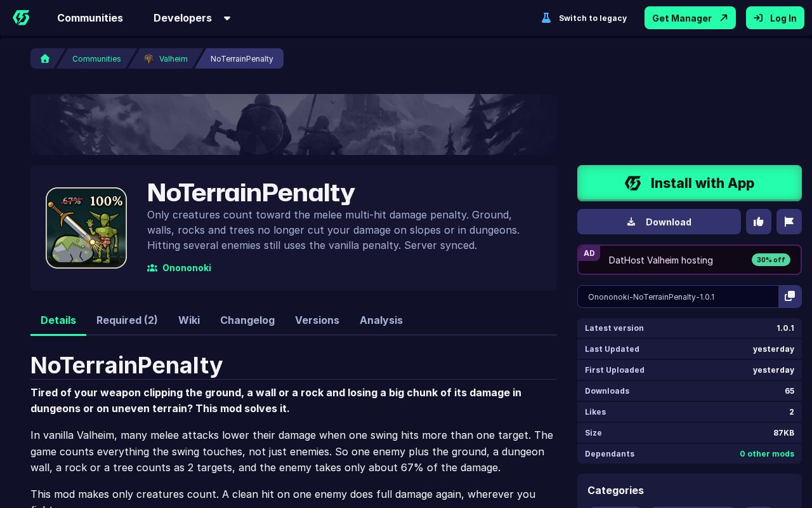Screen dimensions: 812x508
Task: Click the Valheim community icon in breadcrumb
Action: pyautogui.click(x=149, y=58)
